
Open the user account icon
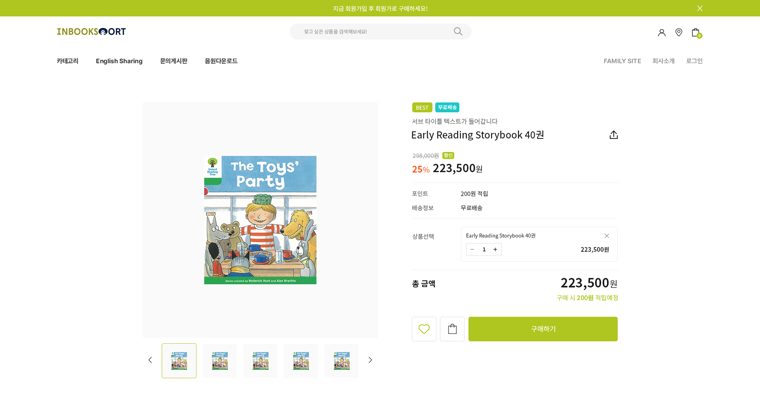(x=661, y=32)
